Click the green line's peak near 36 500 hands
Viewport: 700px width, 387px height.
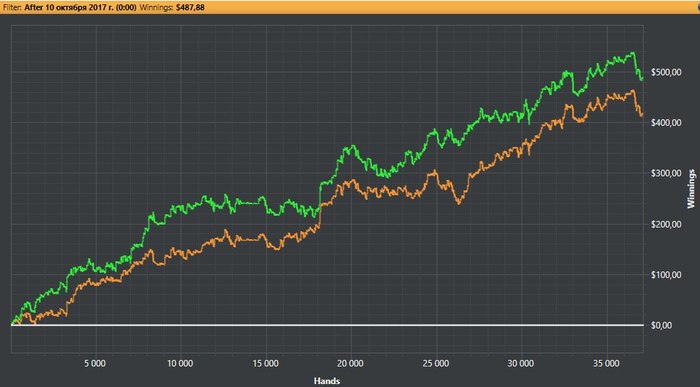[x=633, y=53]
